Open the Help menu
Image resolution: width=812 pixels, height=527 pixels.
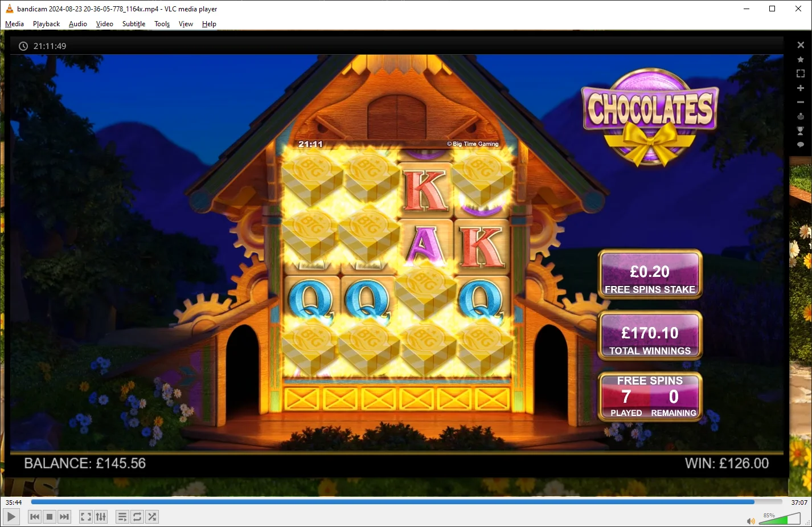click(209, 24)
